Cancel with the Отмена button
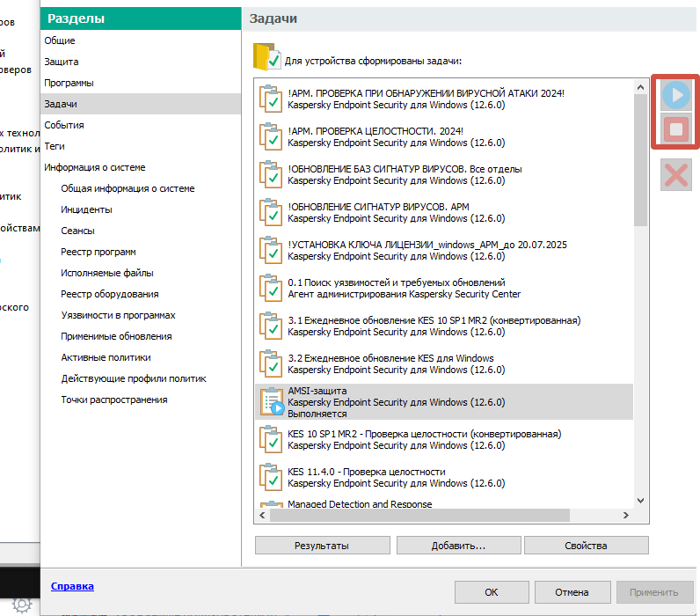 572,592
